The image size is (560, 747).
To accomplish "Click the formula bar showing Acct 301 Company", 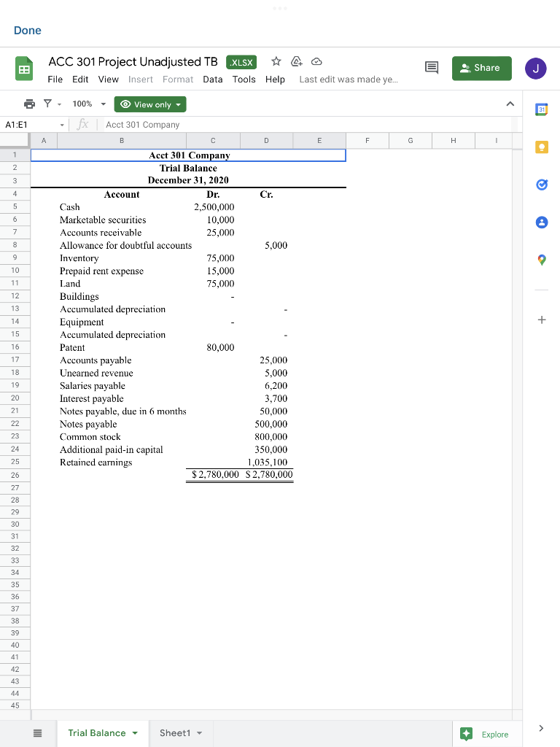I will [305, 125].
